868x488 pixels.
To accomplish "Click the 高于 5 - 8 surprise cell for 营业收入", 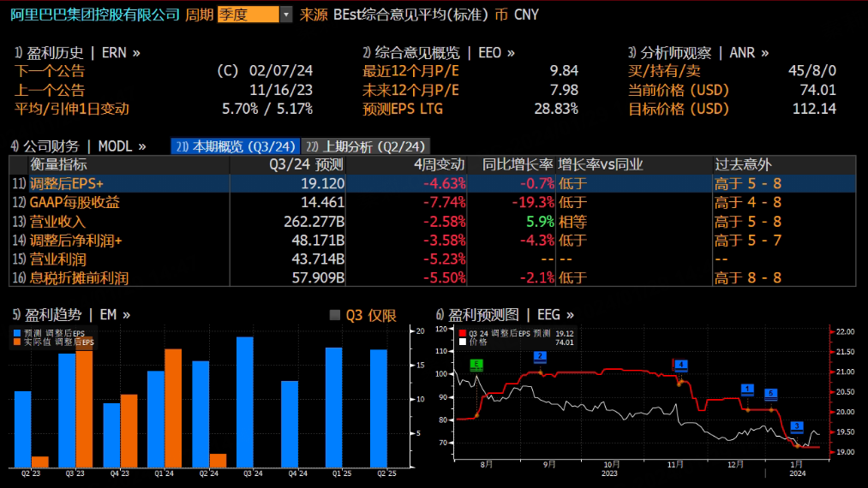I will [748, 222].
